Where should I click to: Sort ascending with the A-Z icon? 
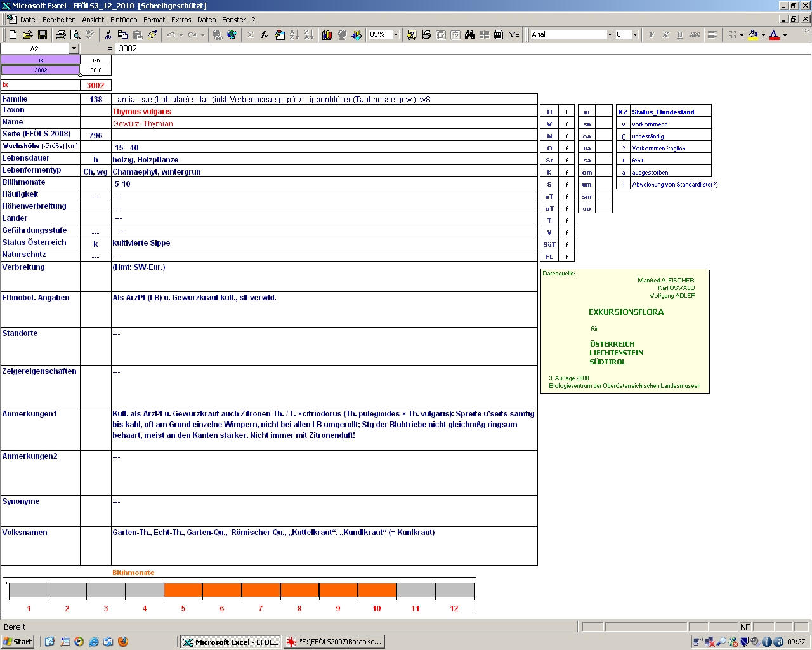click(x=294, y=35)
